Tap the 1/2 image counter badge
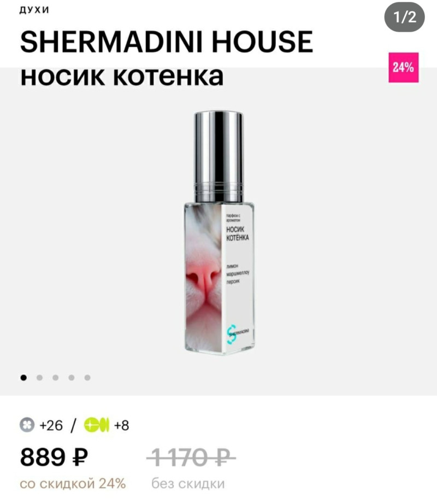 point(404,17)
